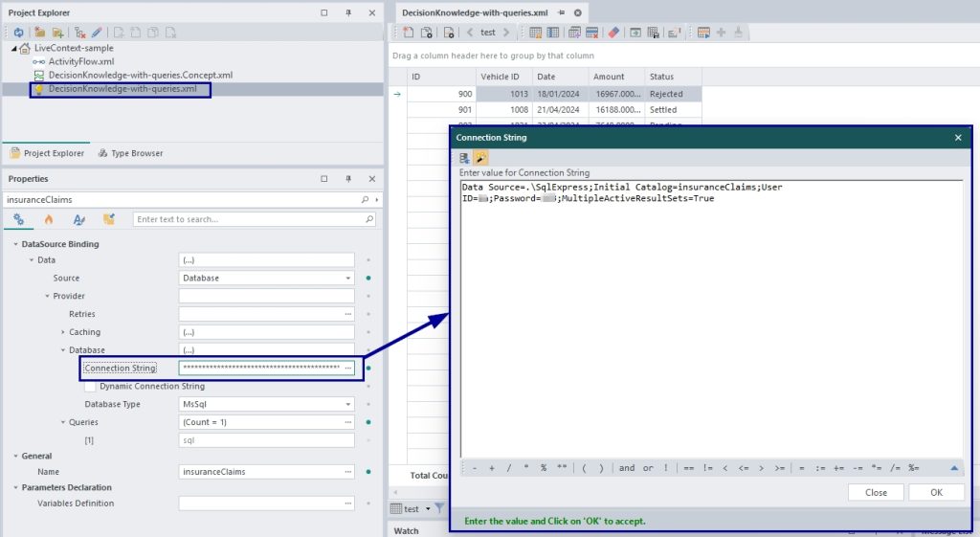Open the gears properties view in Properties panel

coord(19,219)
